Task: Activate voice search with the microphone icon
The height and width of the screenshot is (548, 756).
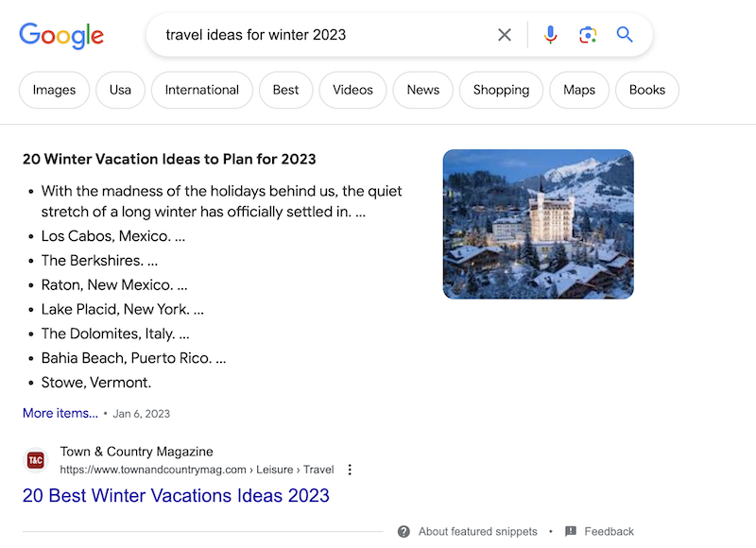Action: [x=550, y=34]
